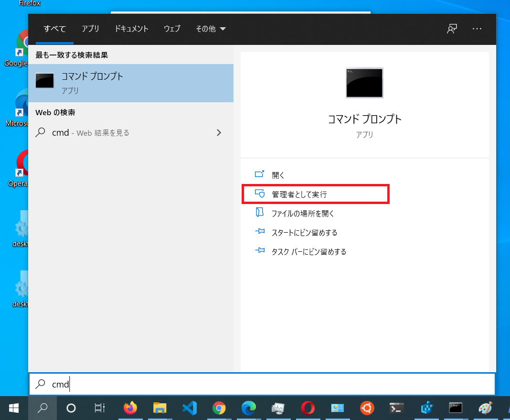Launch Microsoft Edge from the taskbar
This screenshot has width=510, height=420.
click(248, 408)
